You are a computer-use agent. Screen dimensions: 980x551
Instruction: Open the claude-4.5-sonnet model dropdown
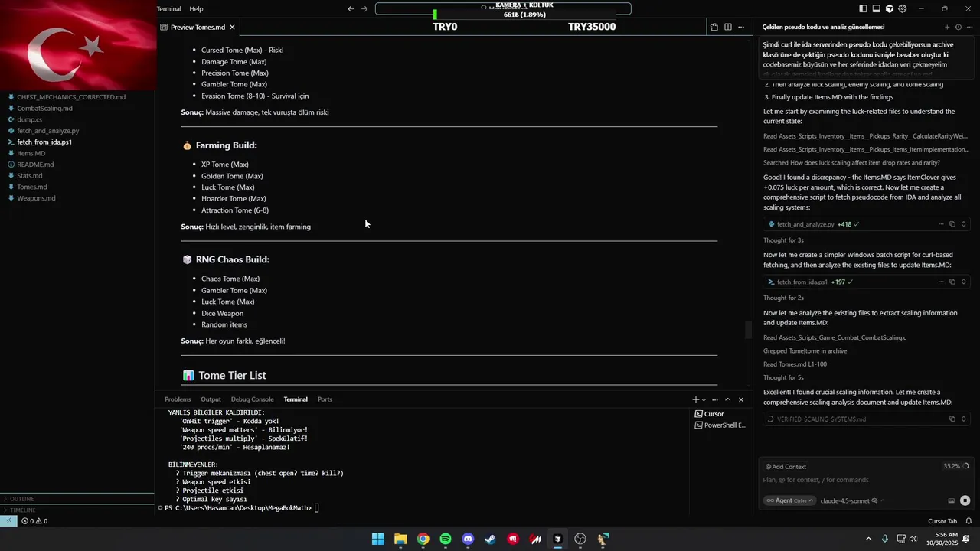pyautogui.click(x=852, y=500)
